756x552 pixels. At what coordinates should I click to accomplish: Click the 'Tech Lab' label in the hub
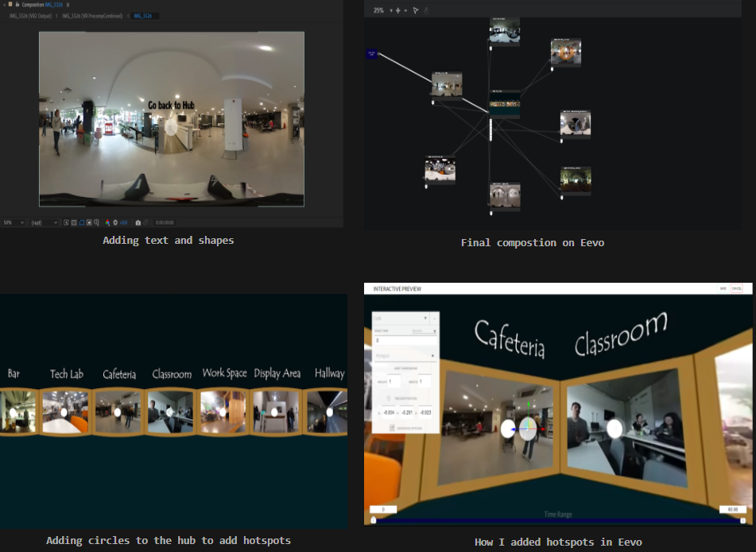point(67,374)
